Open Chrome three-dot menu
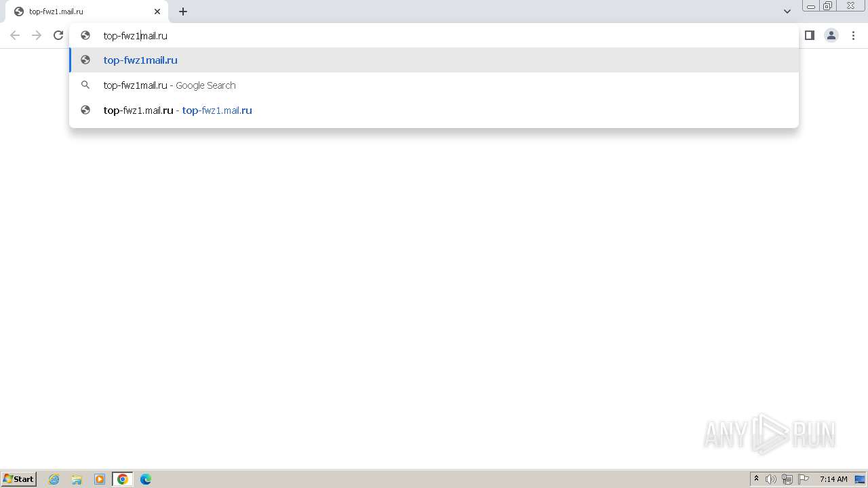 [853, 35]
